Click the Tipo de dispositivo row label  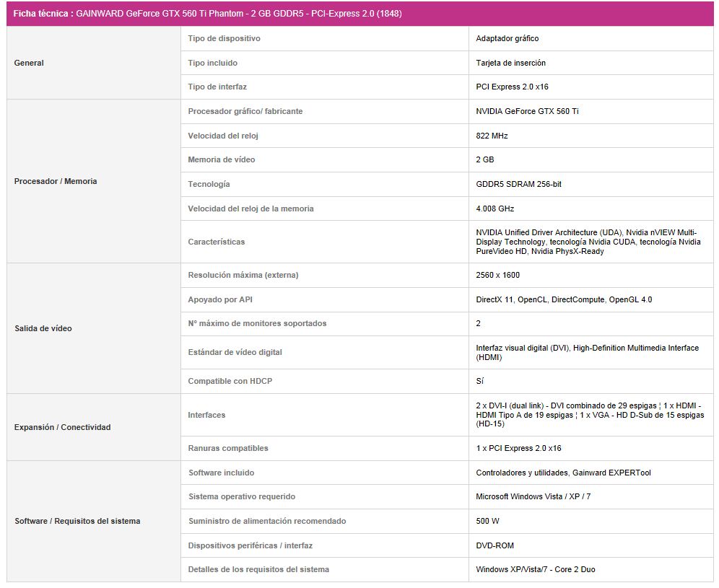point(224,38)
